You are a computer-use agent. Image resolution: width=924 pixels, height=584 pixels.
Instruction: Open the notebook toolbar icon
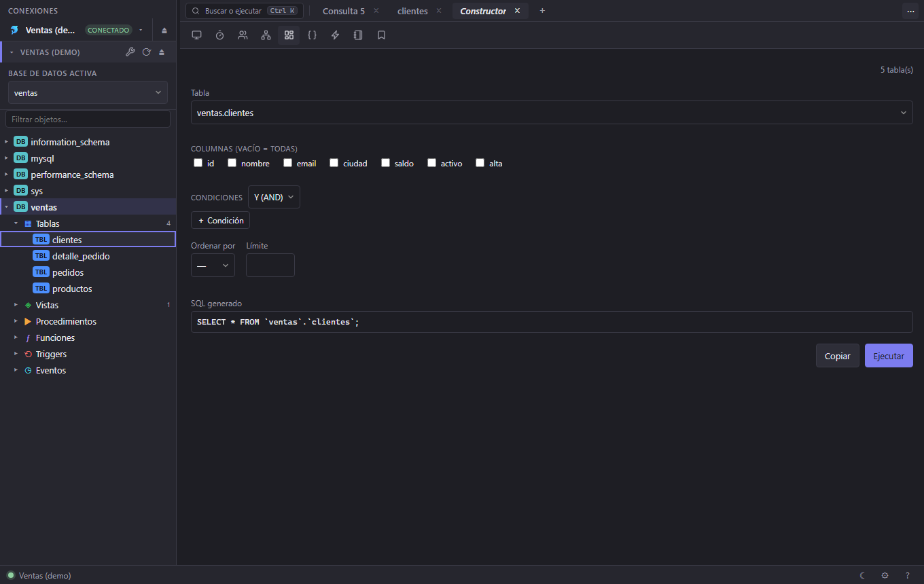(358, 35)
